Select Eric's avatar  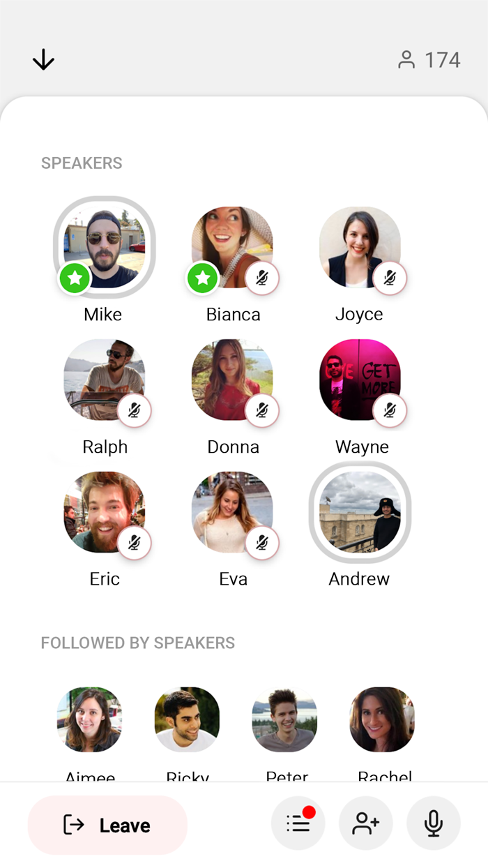click(105, 511)
